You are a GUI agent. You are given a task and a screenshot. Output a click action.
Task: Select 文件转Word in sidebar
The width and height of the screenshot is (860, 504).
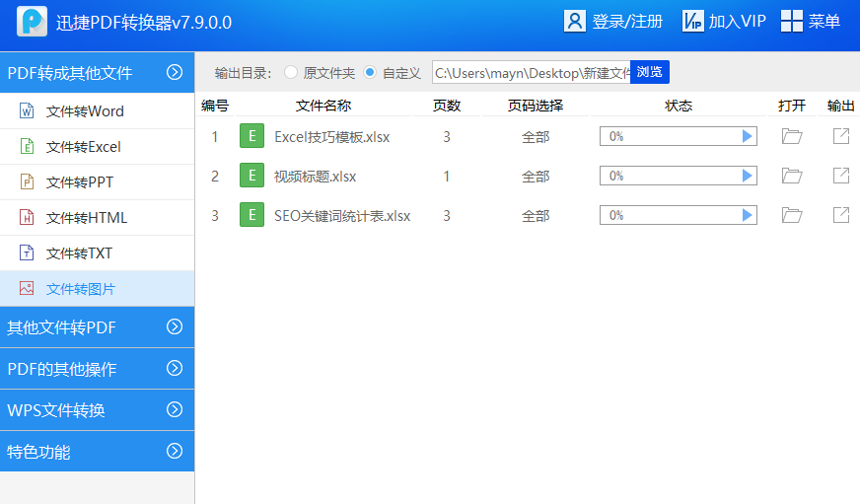(97, 110)
